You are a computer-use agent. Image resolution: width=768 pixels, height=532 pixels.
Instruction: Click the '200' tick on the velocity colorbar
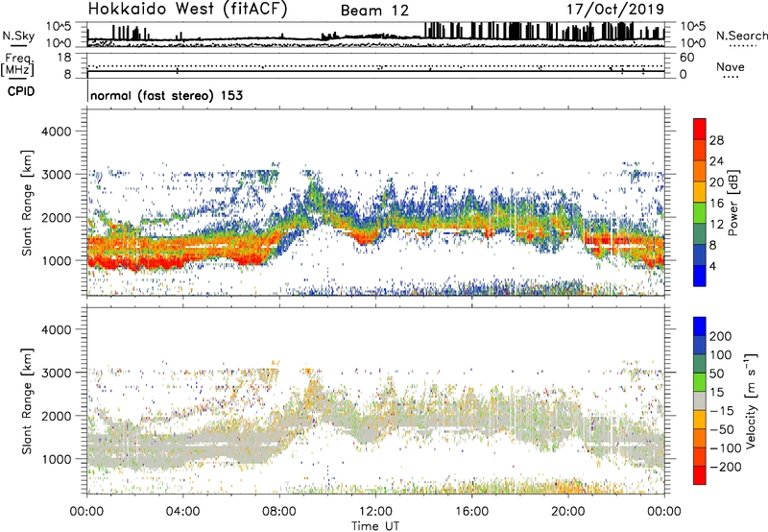(721, 336)
